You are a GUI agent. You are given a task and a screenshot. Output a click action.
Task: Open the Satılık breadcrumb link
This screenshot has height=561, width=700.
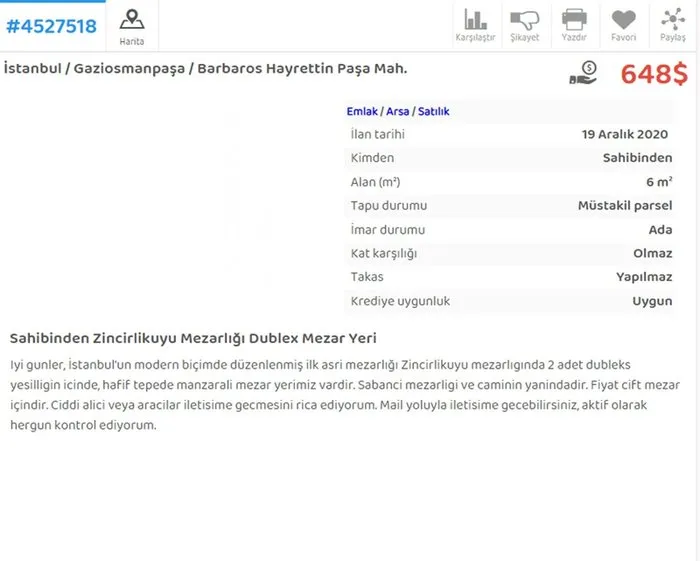click(x=434, y=111)
